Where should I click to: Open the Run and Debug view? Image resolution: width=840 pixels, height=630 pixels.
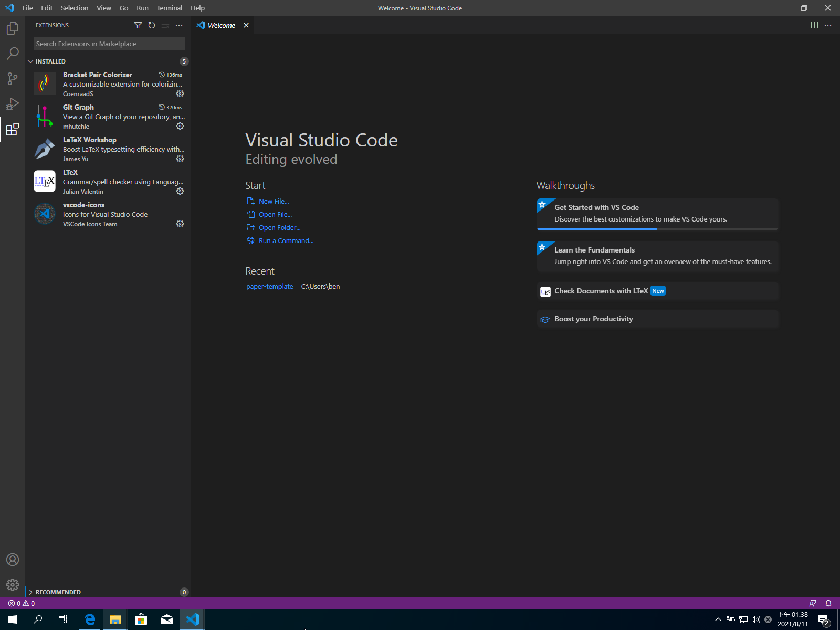tap(13, 104)
